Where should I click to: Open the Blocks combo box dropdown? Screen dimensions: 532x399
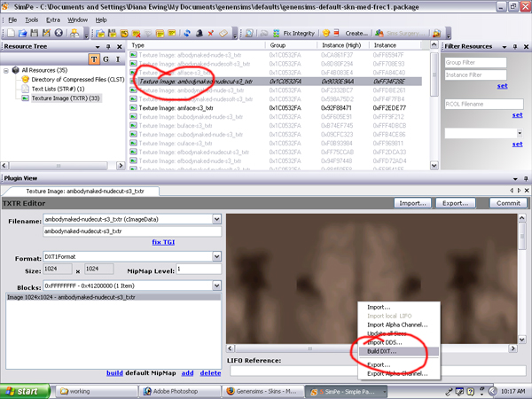[x=217, y=286]
